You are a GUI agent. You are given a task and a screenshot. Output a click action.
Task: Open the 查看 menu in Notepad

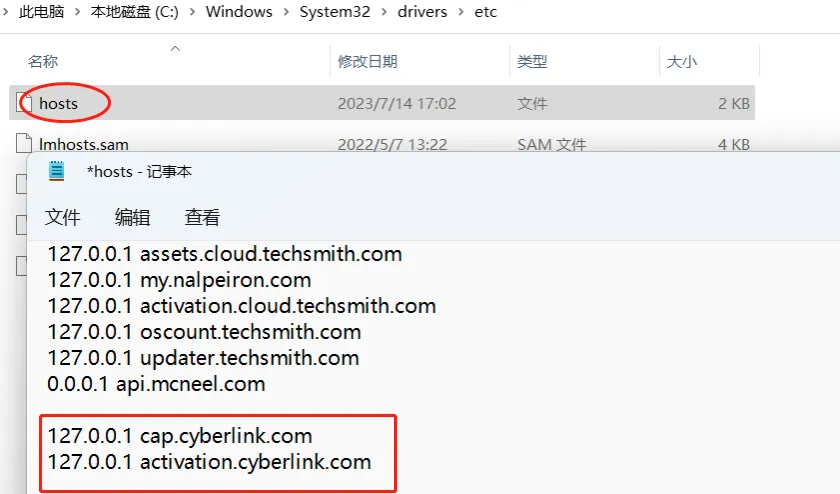(202, 217)
